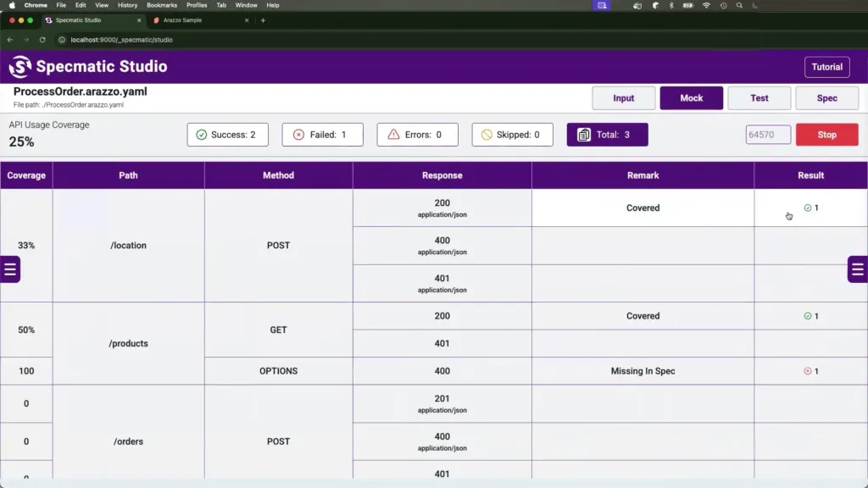
Task: Open the left sidebar hamburger menu
Action: (x=10, y=269)
